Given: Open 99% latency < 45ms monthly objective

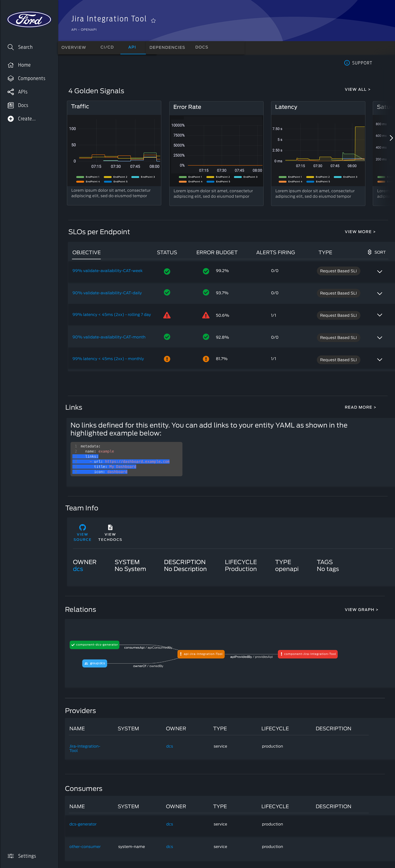Looking at the screenshot, I should [x=108, y=359].
